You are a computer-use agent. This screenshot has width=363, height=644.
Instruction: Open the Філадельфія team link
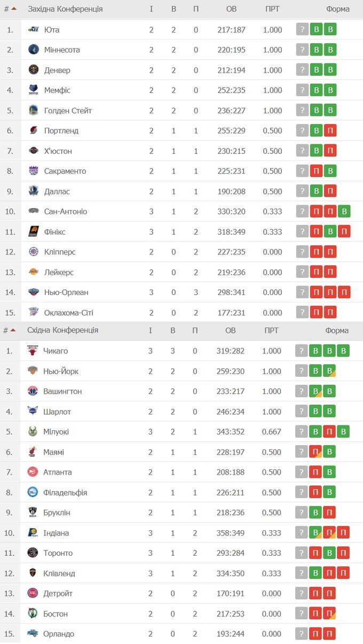(x=65, y=492)
